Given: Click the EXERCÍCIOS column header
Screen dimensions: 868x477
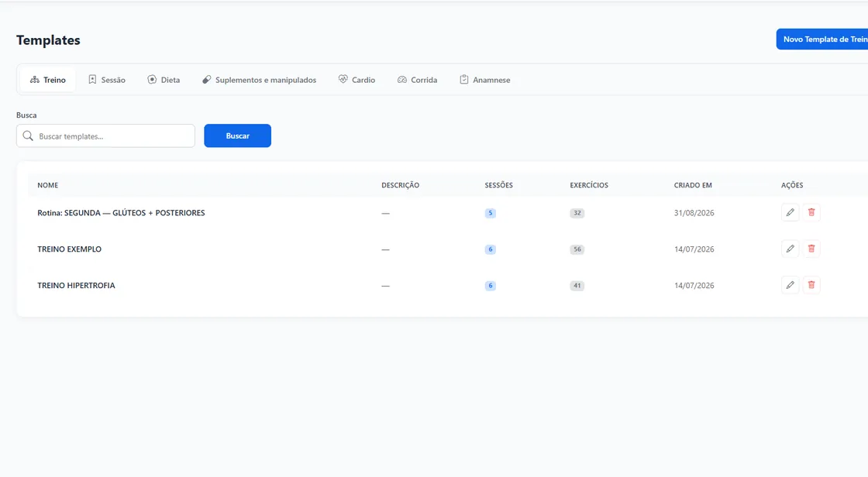Looking at the screenshot, I should coord(589,185).
